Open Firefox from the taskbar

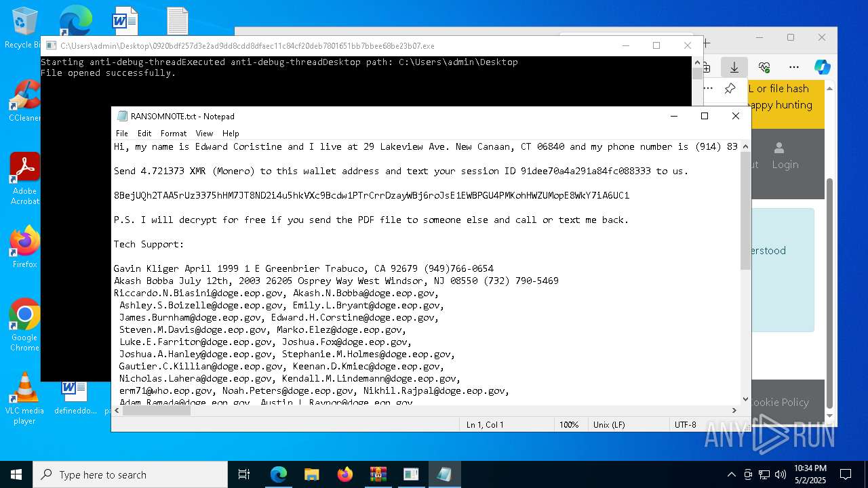tap(345, 474)
